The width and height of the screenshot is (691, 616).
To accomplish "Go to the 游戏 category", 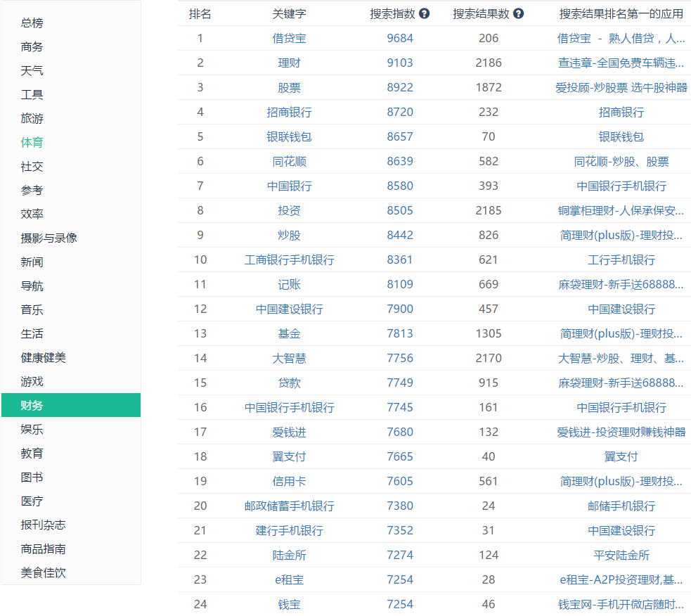I will pos(32,382).
